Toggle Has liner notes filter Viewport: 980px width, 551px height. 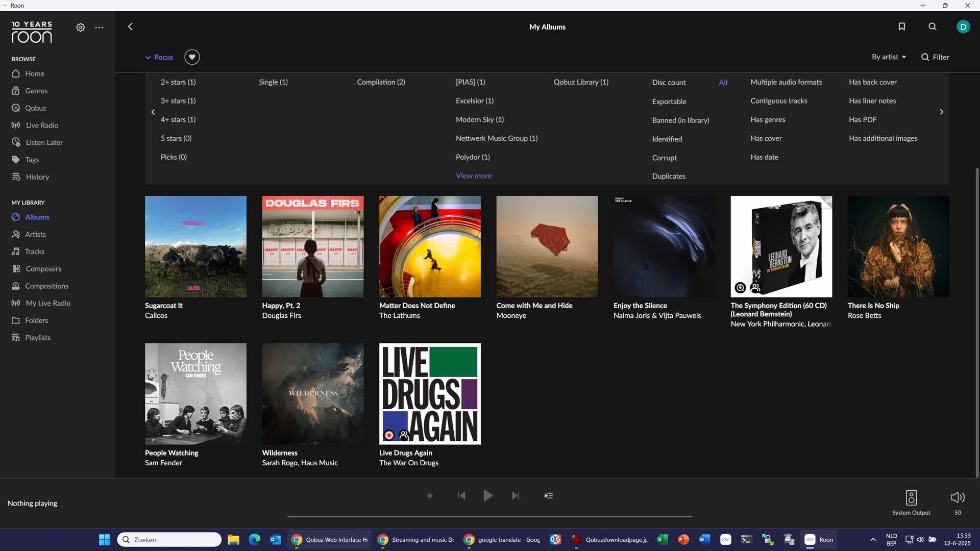(x=872, y=101)
